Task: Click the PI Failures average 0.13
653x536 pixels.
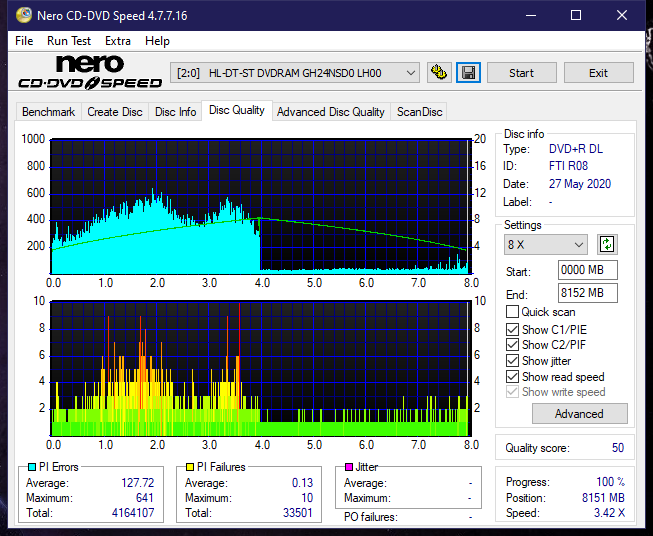Action: [x=302, y=483]
